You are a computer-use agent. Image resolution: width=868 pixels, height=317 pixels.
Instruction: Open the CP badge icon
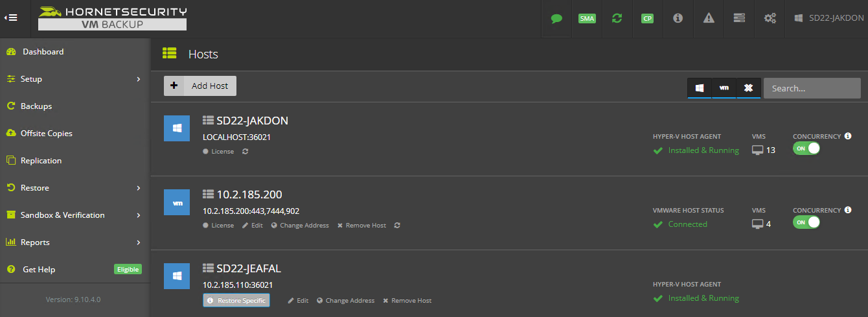(x=647, y=18)
